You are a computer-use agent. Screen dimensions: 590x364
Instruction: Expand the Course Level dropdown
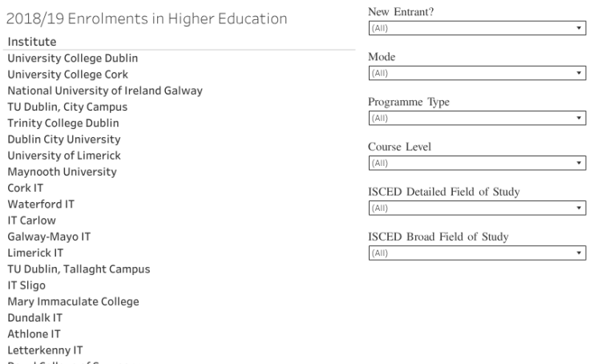(x=476, y=163)
